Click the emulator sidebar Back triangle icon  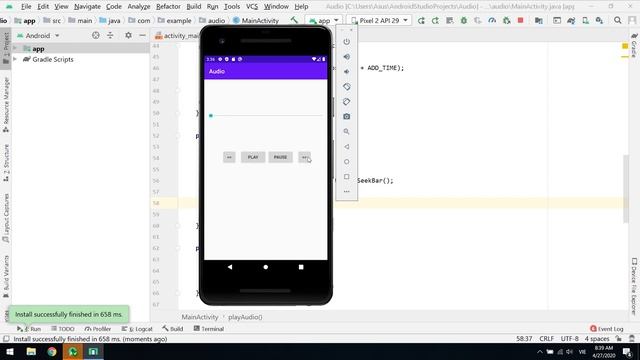tap(347, 147)
